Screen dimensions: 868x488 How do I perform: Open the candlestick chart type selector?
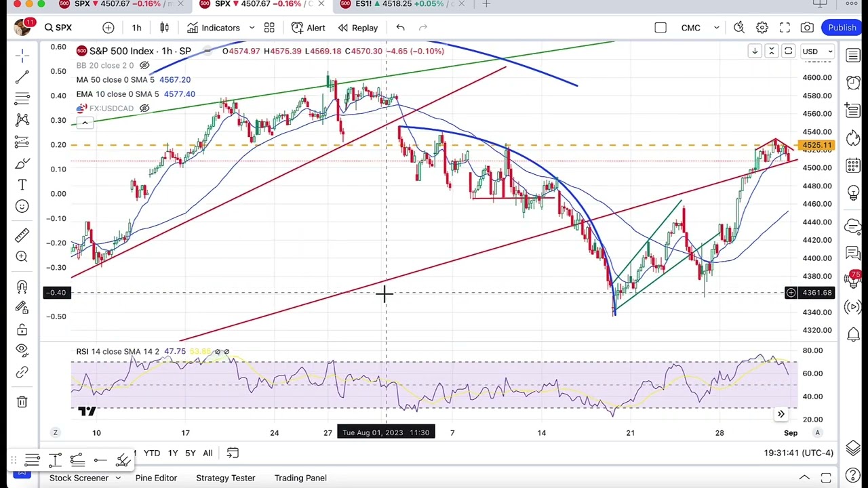(164, 28)
